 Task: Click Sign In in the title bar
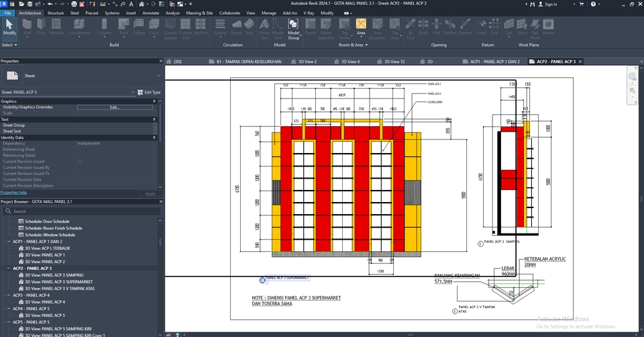551,4
